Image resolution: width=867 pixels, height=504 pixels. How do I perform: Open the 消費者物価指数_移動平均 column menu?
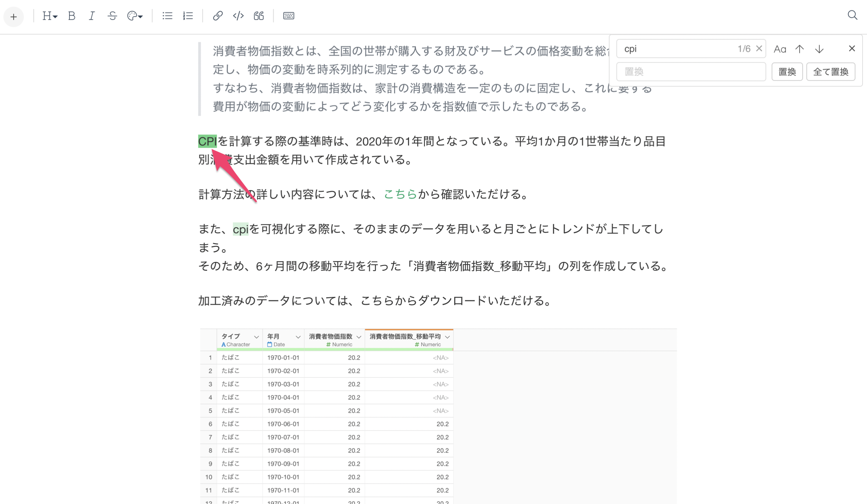click(447, 337)
